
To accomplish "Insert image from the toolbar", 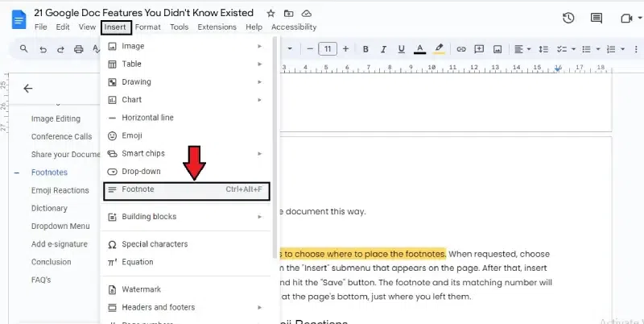I will point(497,49).
